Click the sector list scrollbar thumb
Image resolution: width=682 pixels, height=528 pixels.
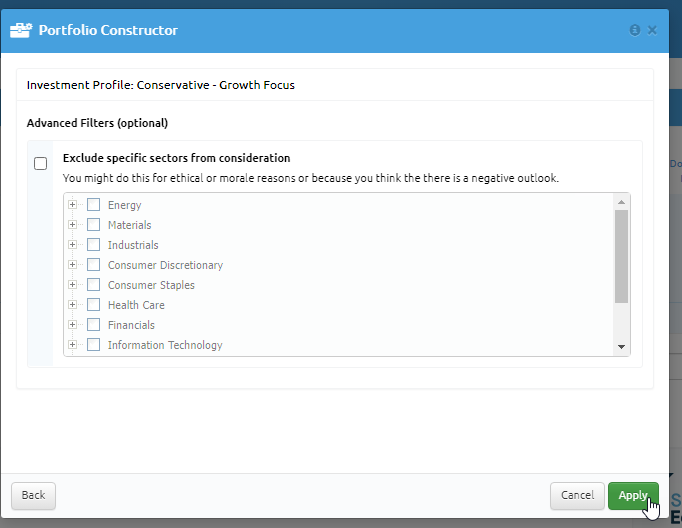tap(621, 256)
